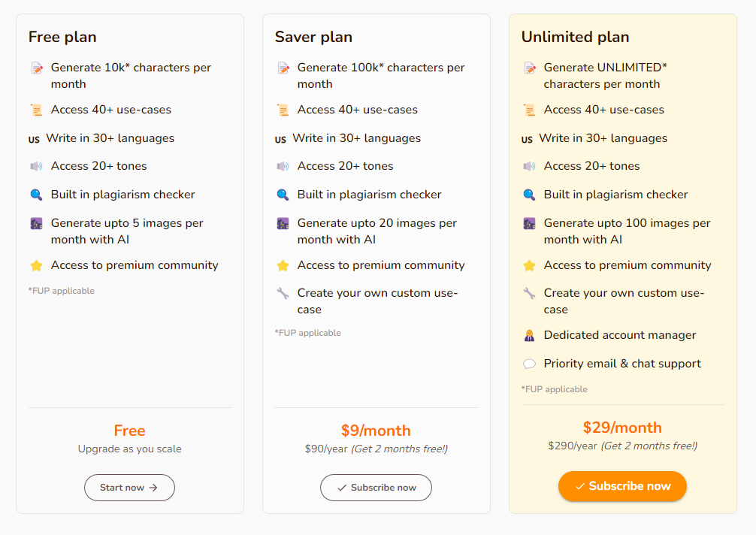This screenshot has width=756, height=535.
Task: Click the FUP applicable note in Free plan
Action: point(61,291)
